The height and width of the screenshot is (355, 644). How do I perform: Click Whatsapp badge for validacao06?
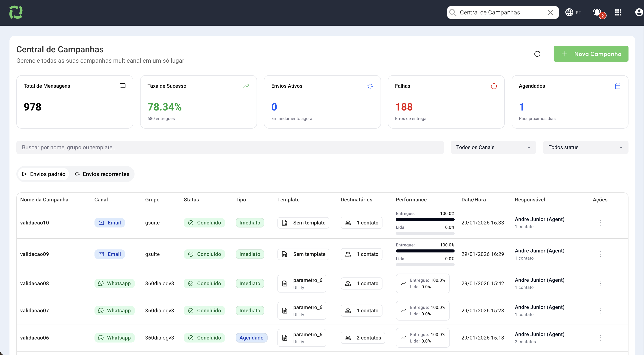(x=115, y=338)
